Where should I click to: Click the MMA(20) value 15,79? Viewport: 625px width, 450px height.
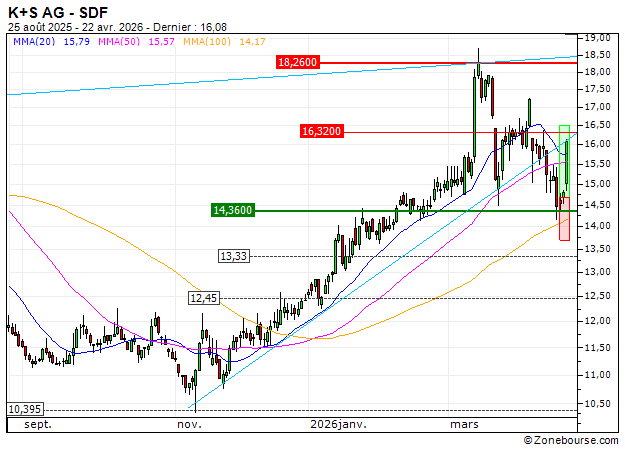coord(77,42)
